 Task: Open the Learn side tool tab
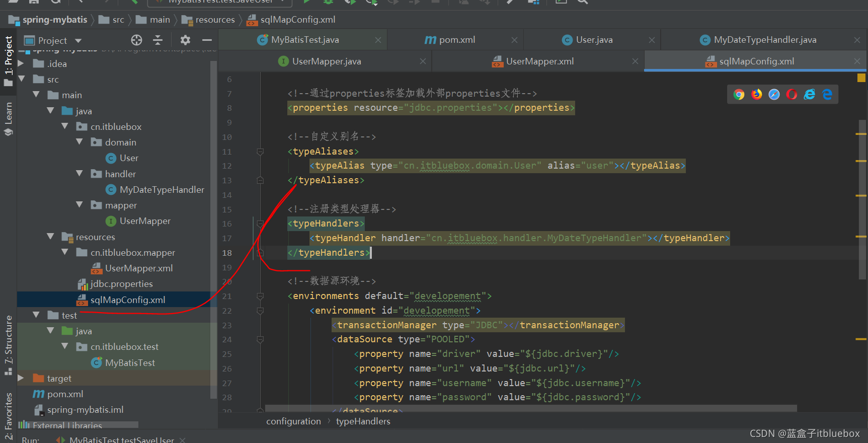[x=9, y=119]
